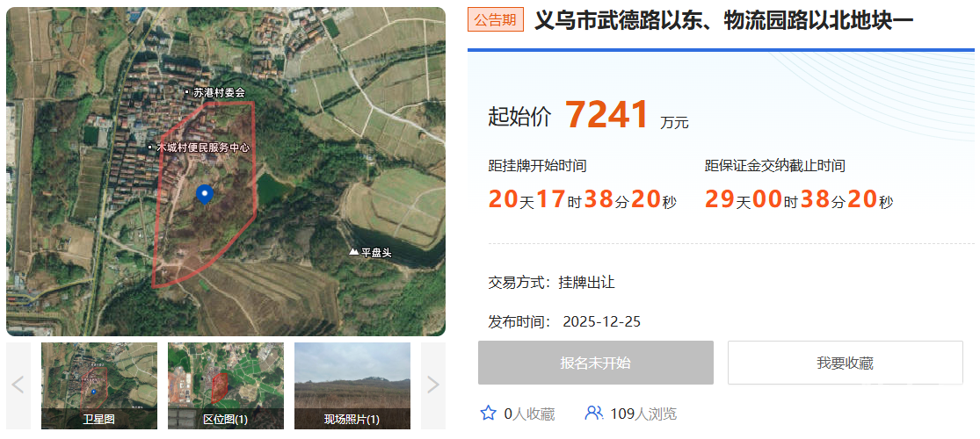Open the 卫星图 thumbnail
Screen dimensions: 980x439
point(99,385)
